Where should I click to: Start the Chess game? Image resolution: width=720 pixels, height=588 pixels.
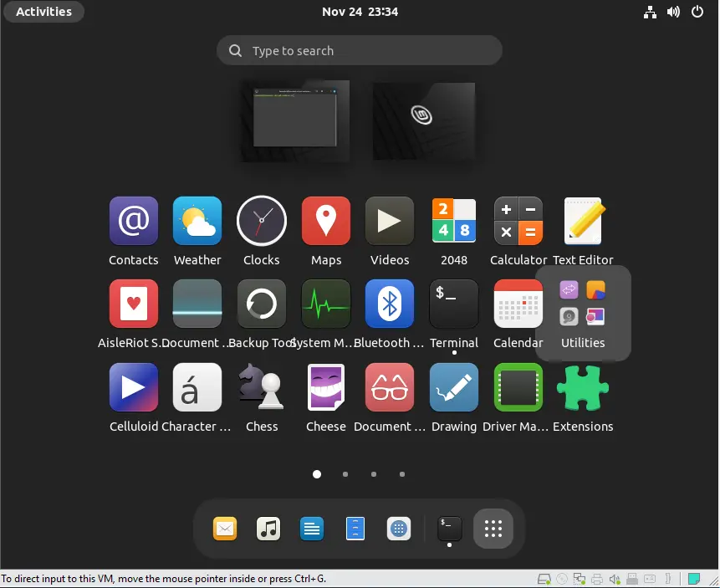click(262, 387)
